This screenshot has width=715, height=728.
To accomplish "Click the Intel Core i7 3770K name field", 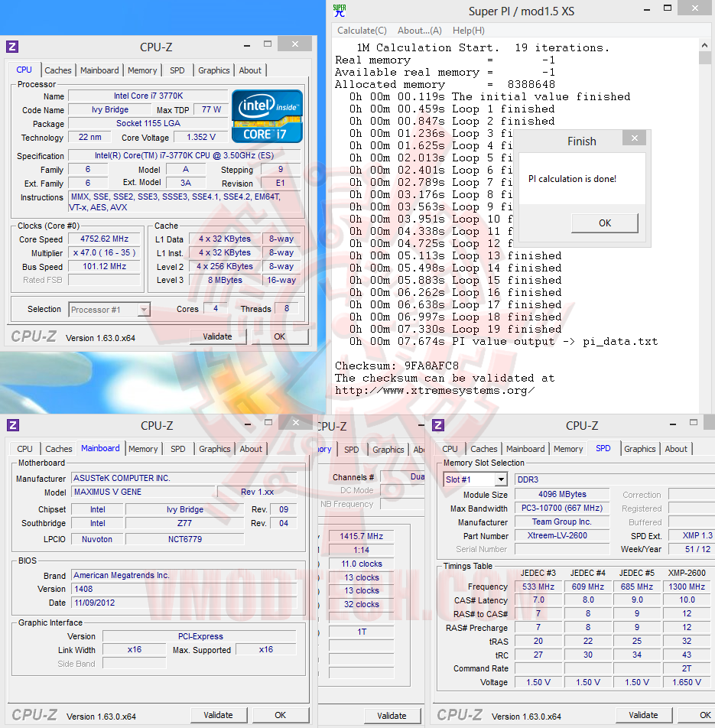I will point(148,96).
